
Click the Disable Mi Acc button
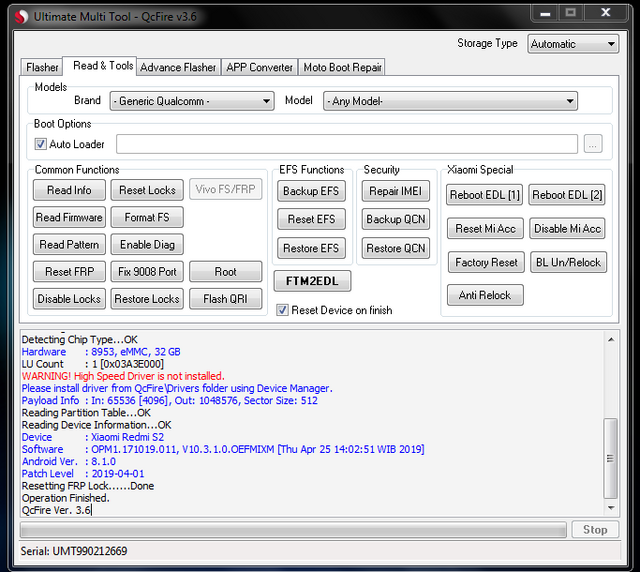[567, 229]
